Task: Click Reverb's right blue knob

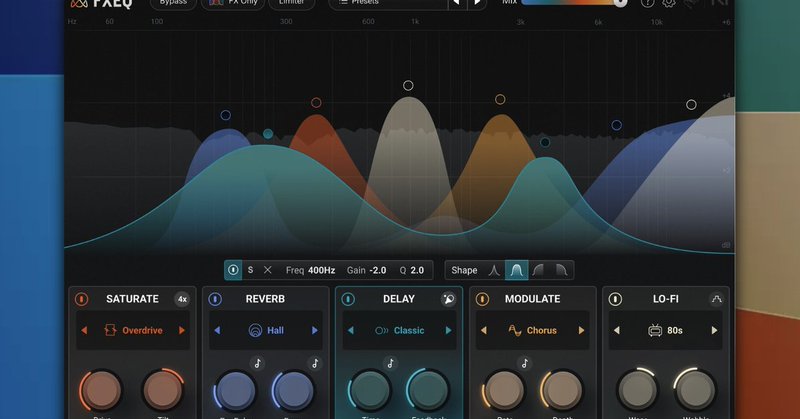Action: (x=293, y=390)
